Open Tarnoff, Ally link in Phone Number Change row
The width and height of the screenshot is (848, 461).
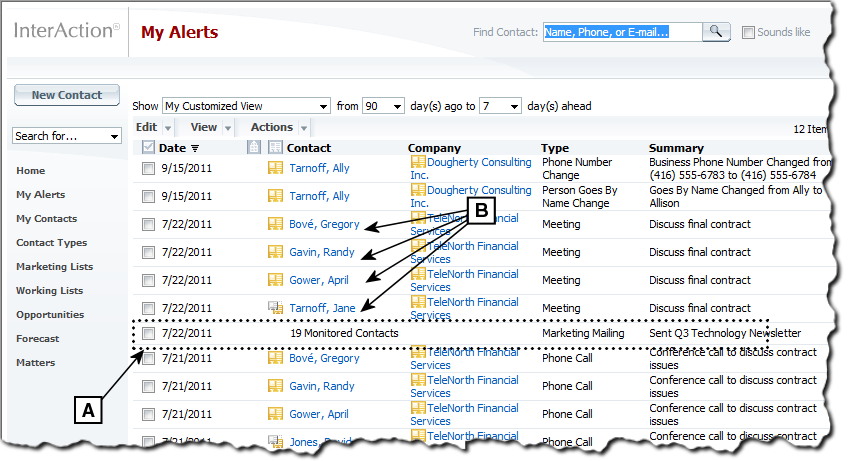pos(319,168)
